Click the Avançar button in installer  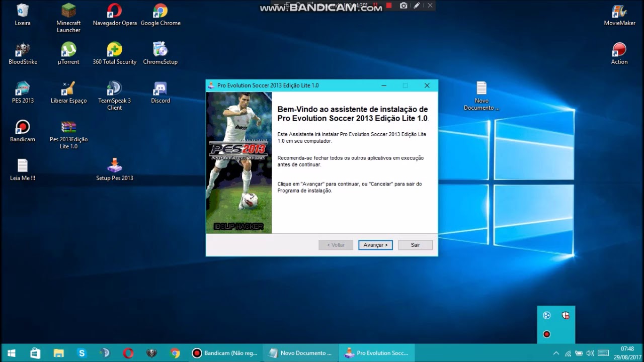pyautogui.click(x=375, y=245)
